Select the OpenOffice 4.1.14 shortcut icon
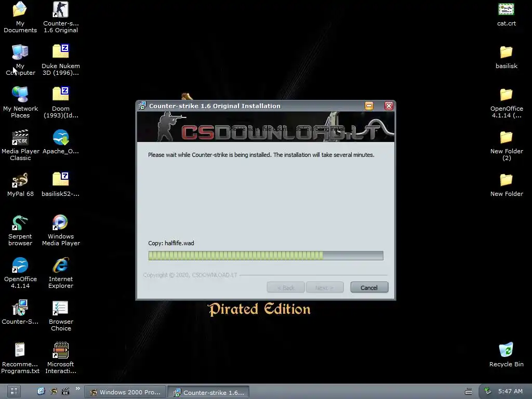The height and width of the screenshot is (399, 532). pyautogui.click(x=20, y=273)
